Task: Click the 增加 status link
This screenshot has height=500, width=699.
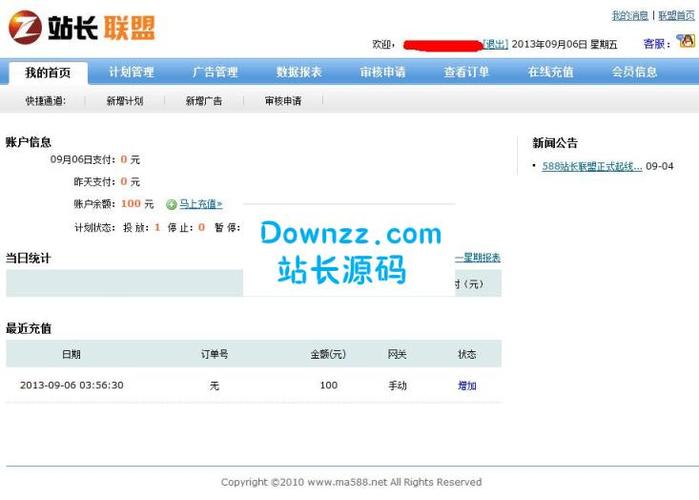Action: (467, 385)
